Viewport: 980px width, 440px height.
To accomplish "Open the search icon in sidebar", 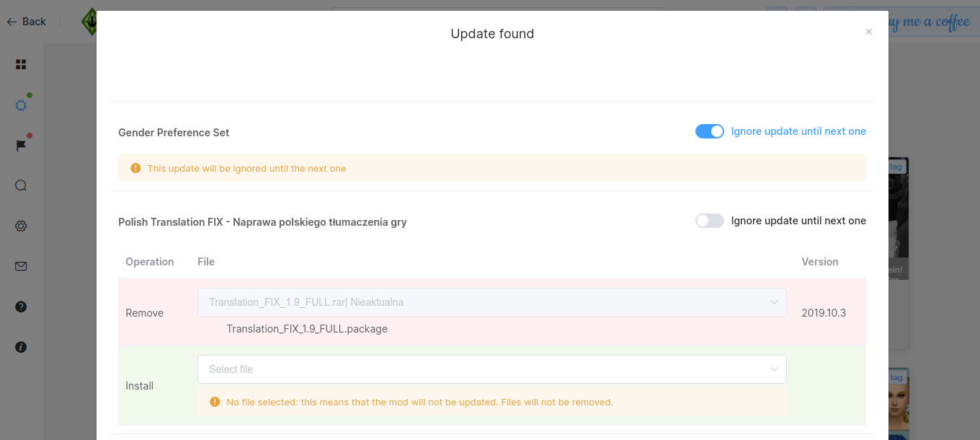I will coord(21,185).
